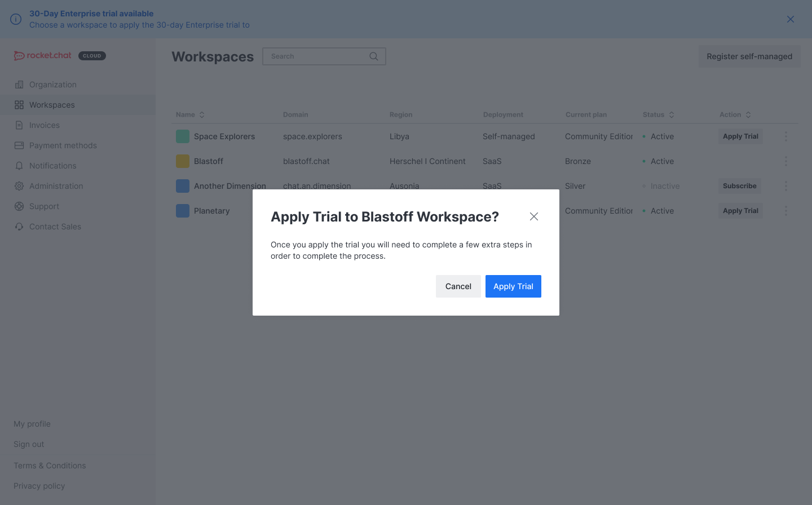The width and height of the screenshot is (812, 505).
Task: Click the info icon in trial banner
Action: (16, 19)
